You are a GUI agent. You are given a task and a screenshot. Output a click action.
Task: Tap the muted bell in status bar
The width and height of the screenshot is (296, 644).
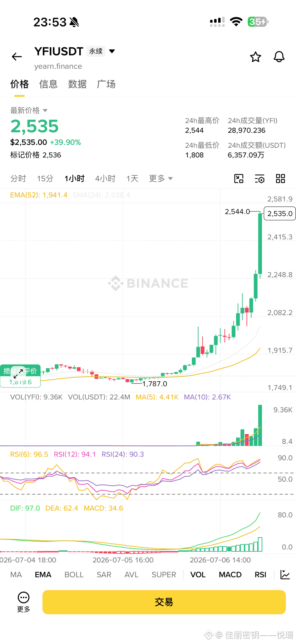coord(74,22)
